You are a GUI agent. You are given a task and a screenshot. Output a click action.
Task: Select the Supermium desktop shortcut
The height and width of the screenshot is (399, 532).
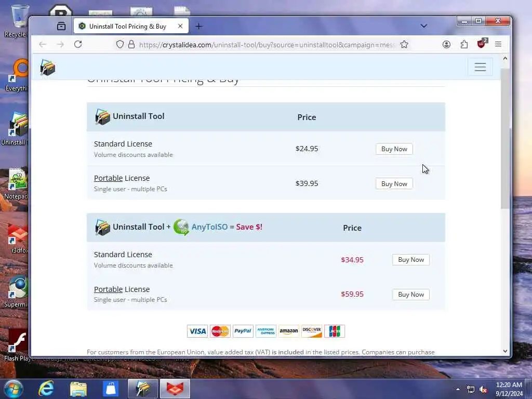pos(16,291)
